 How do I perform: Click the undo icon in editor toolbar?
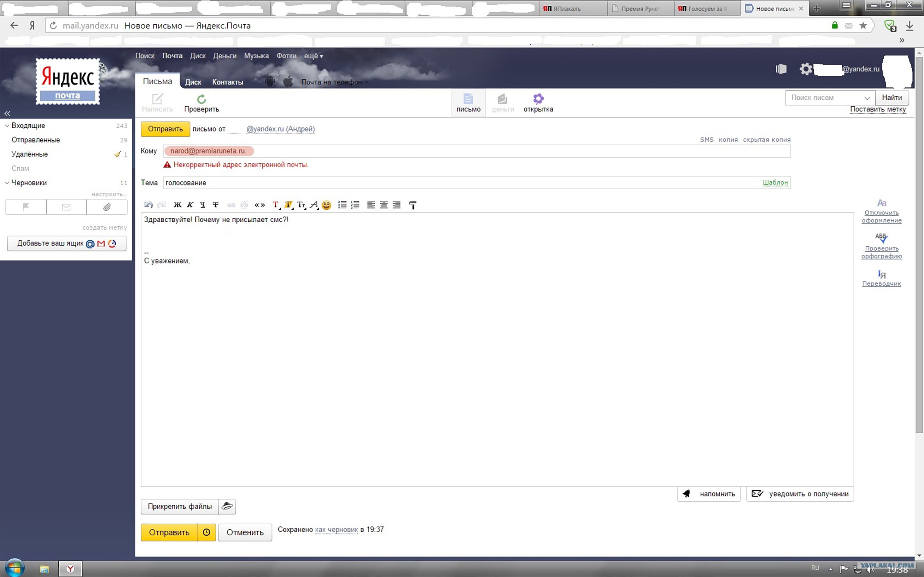tap(148, 204)
